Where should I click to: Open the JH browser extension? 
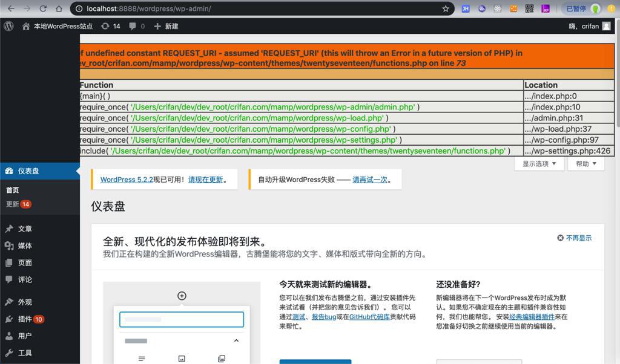(466, 8)
